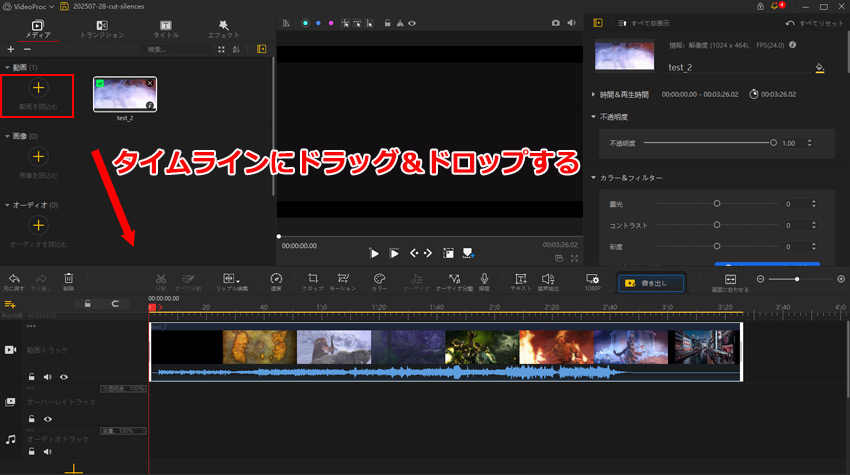The height and width of the screenshot is (475, 850).
Task: Click the 画像を読み込む plus button
Action: tap(38, 157)
